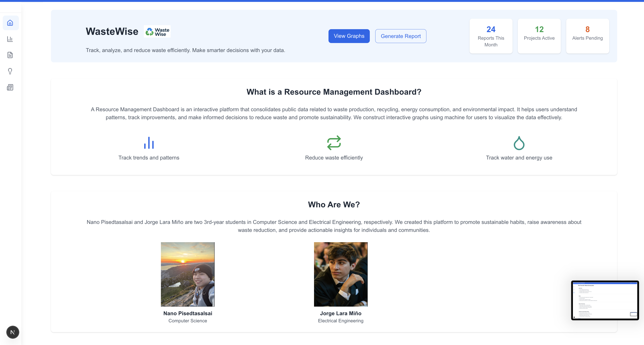Open the newspaper sidebar icon
This screenshot has width=644, height=345.
(x=10, y=87)
